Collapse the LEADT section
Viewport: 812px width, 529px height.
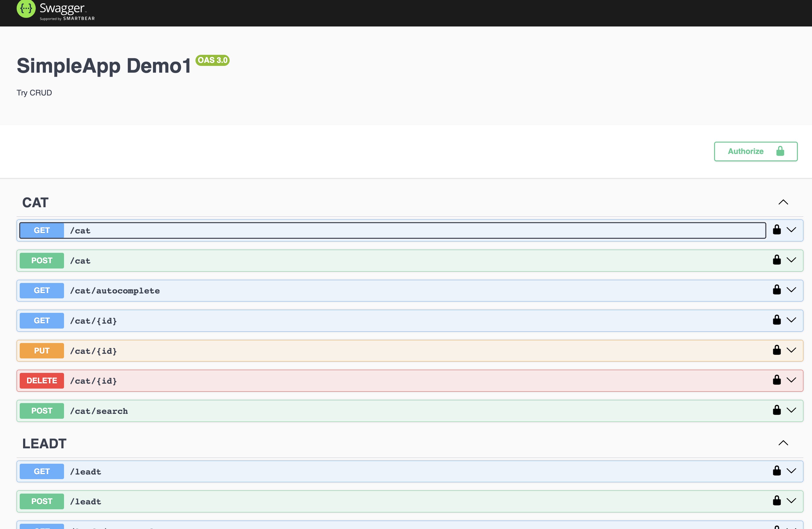(783, 443)
